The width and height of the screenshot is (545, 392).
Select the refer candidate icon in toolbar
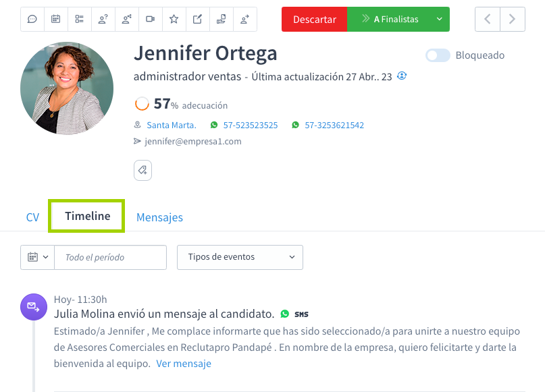click(x=244, y=19)
